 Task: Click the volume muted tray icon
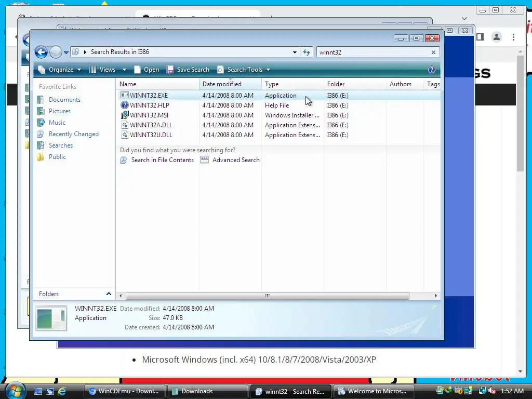[x=491, y=391]
